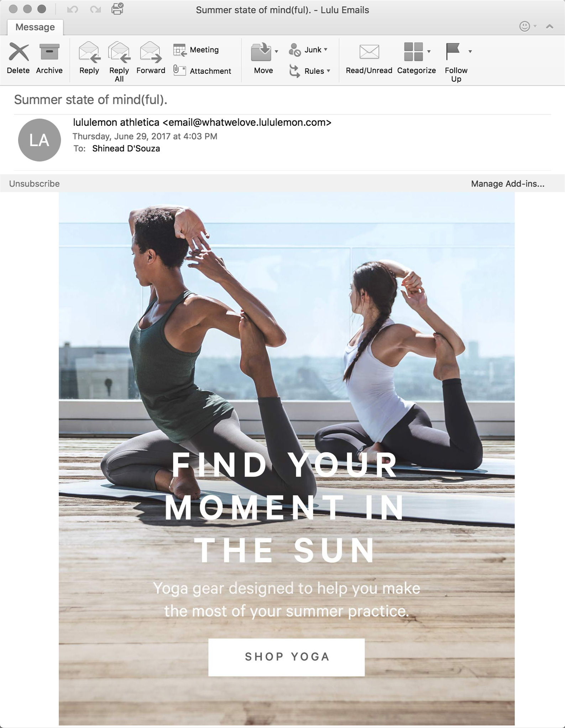This screenshot has width=565, height=728.
Task: Expand the Categorize color options
Action: [429, 52]
